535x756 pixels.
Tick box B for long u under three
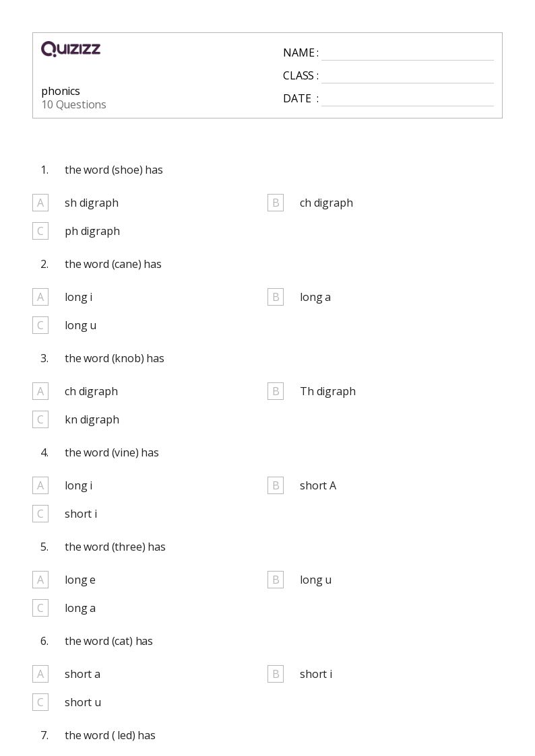point(276,580)
